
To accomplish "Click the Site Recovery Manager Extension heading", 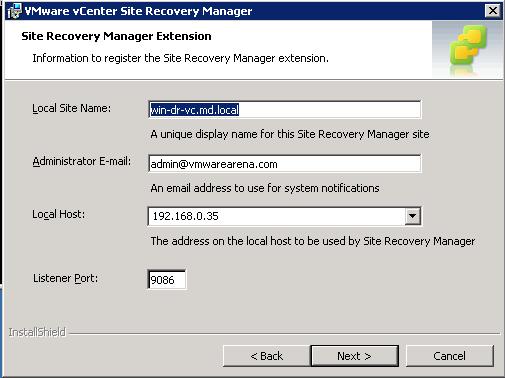I will [x=116, y=36].
